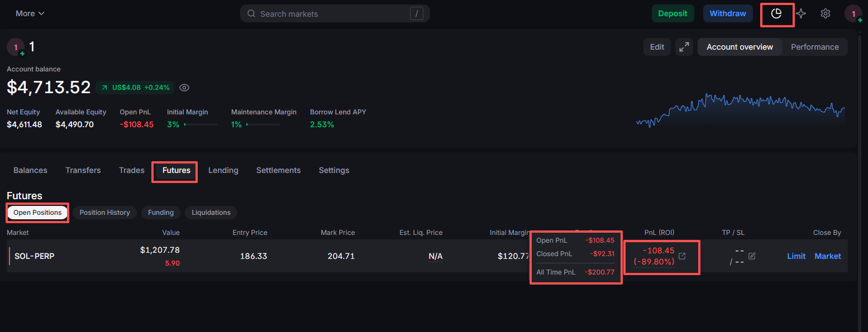Show Position History filter
868x332 pixels.
104,213
